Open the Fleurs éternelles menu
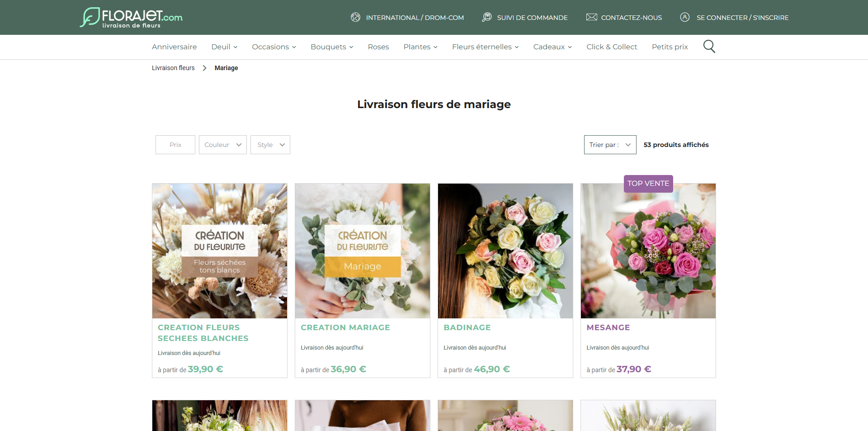 (485, 47)
